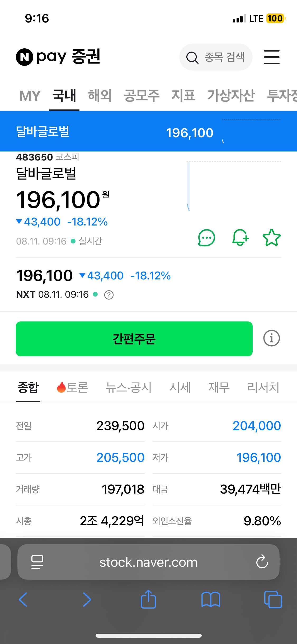Open the 토론 tab
The image size is (297, 644).
pos(72,388)
